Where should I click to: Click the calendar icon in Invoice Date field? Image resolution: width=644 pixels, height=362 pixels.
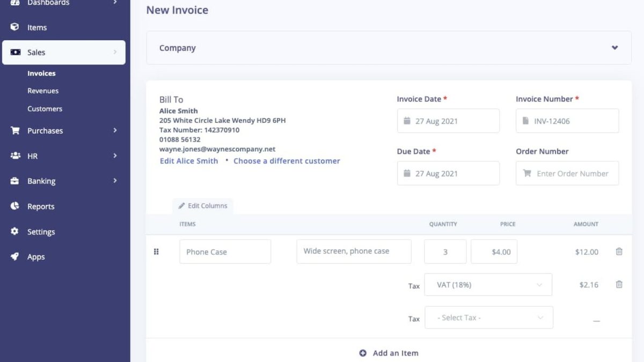coord(407,121)
